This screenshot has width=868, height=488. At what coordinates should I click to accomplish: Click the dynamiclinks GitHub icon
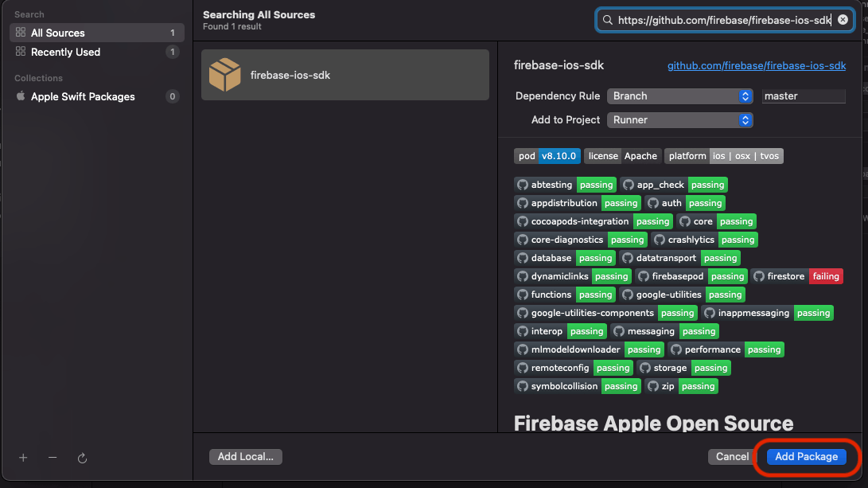(523, 276)
